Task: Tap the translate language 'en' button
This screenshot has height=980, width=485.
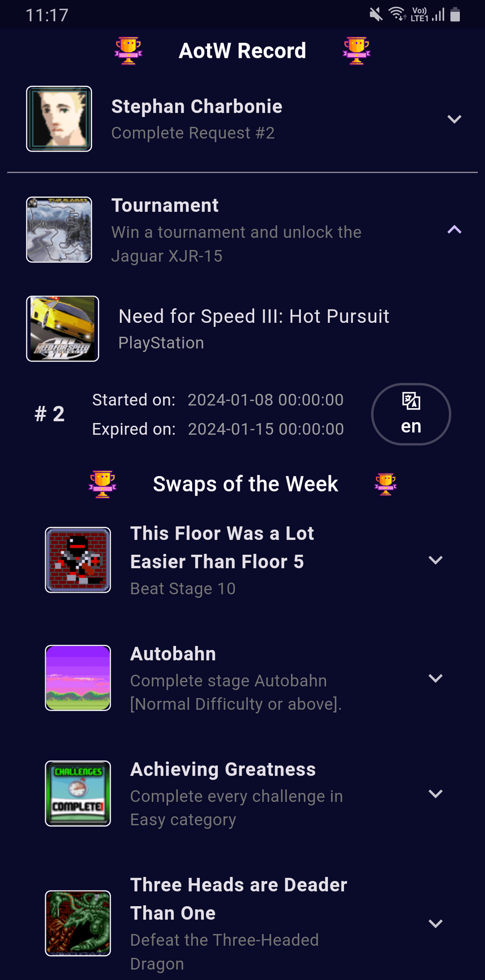Action: coord(411,414)
